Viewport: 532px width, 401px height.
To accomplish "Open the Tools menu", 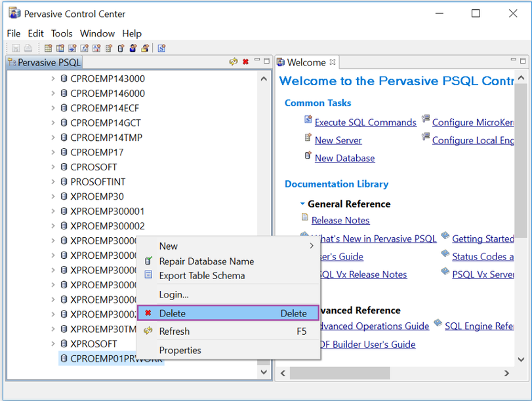I will click(x=62, y=33).
